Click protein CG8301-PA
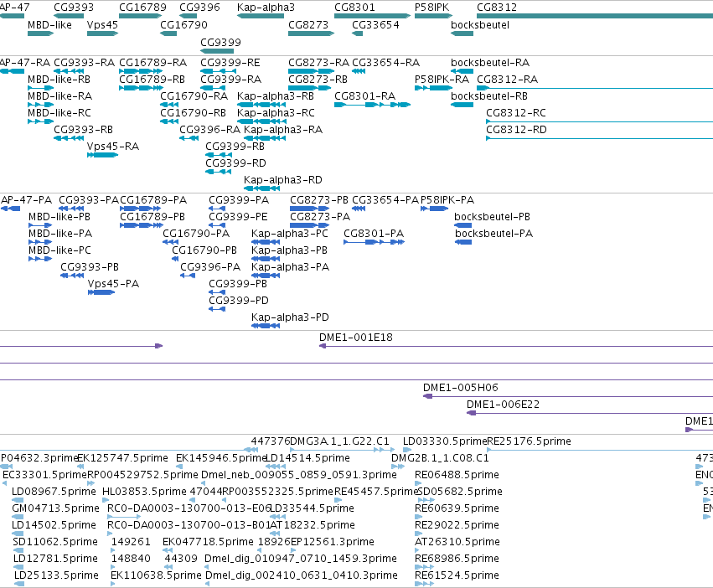713x588 pixels. tap(374, 234)
